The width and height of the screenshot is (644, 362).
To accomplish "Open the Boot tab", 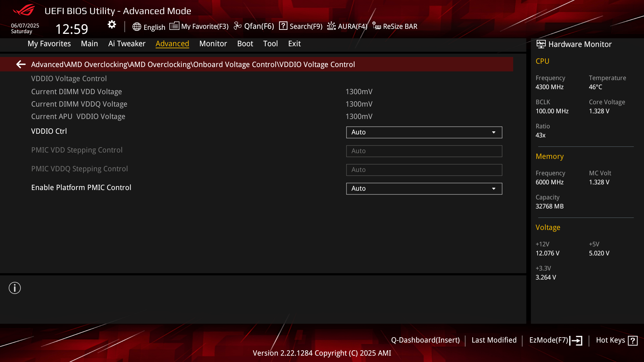I will [x=245, y=44].
